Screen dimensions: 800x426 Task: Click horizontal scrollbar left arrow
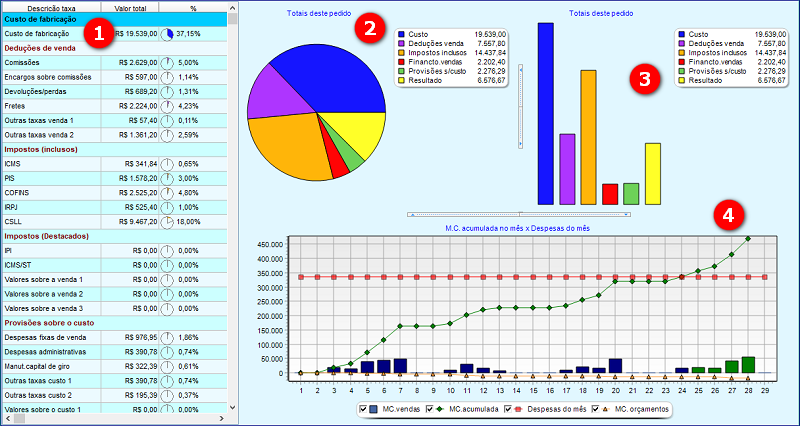coord(7,418)
